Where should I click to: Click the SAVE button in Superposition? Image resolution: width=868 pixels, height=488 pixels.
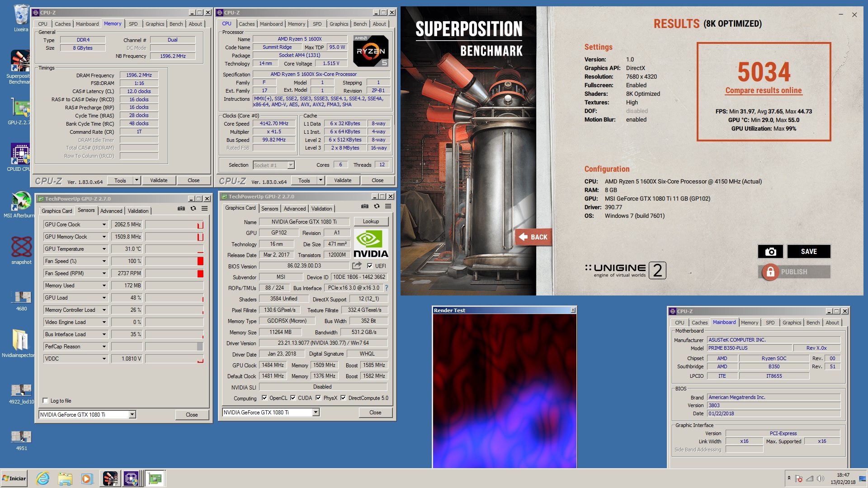(x=809, y=252)
